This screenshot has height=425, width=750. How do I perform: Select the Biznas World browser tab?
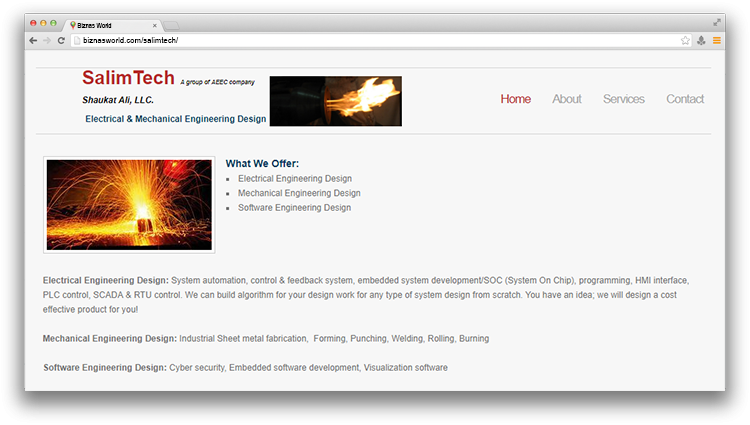click(112, 25)
